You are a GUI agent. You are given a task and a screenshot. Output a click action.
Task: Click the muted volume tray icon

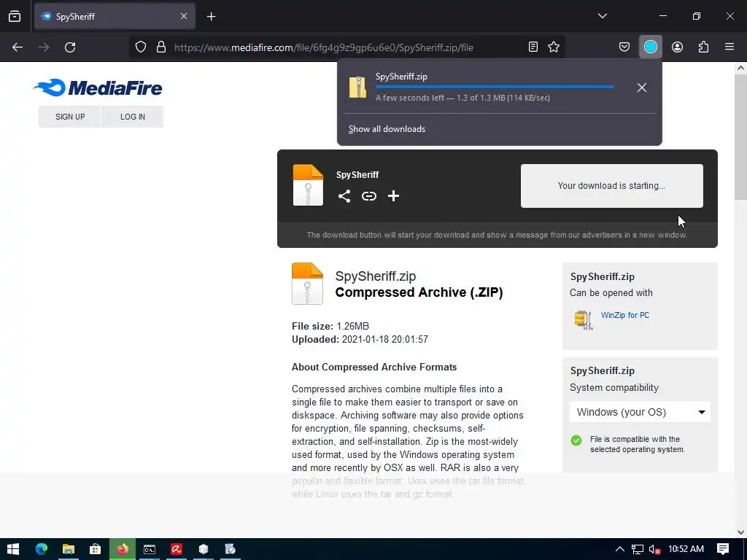point(654,550)
